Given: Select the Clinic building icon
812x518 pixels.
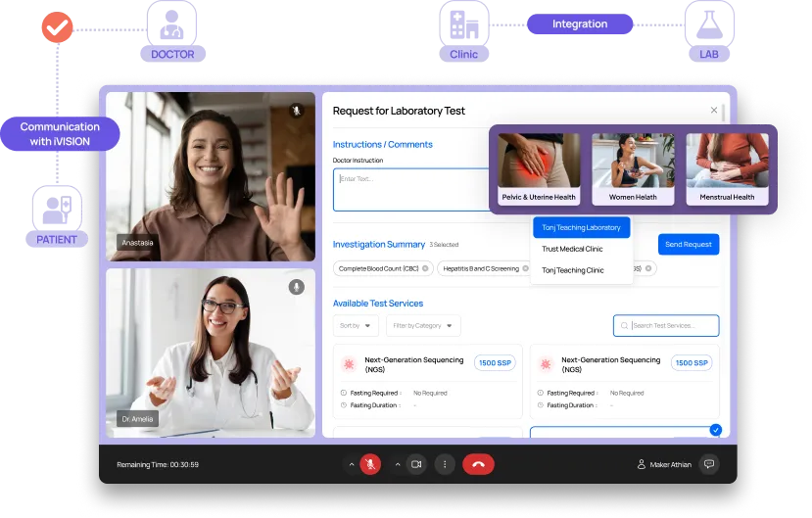Looking at the screenshot, I should pyautogui.click(x=464, y=24).
